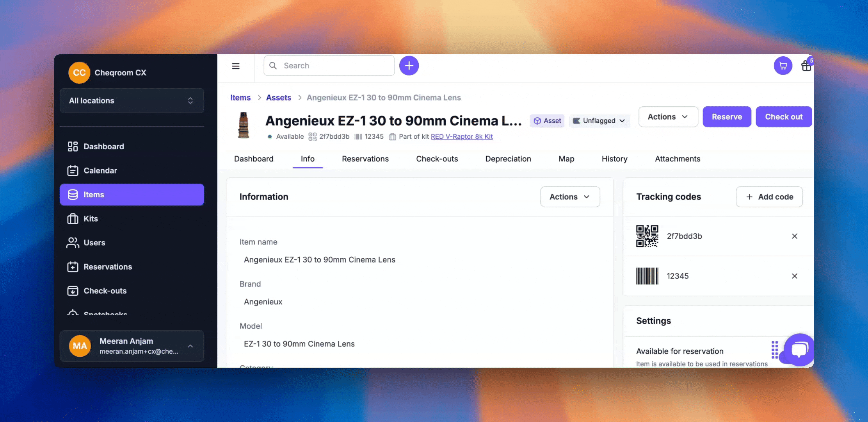Switch to the Check-outs tab
The image size is (868, 422).
(x=437, y=159)
